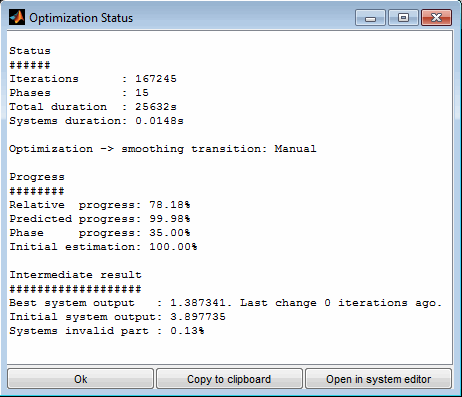462x397 pixels.
Task: Maximize the Optimization Status window
Action: coord(403,18)
